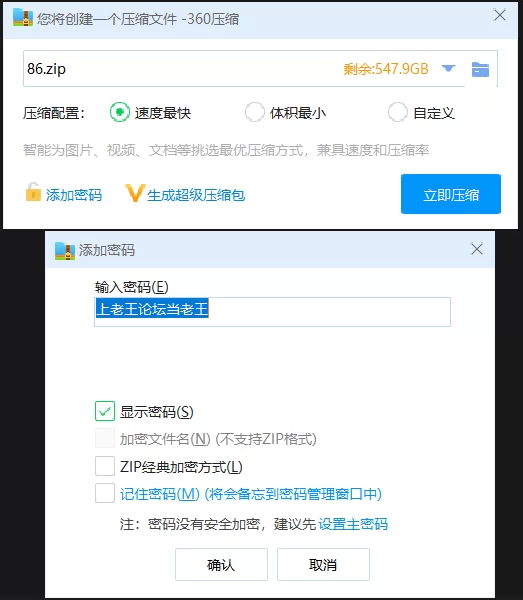Check 记住密码 checkbox
This screenshot has width=523, height=600.
[x=105, y=493]
